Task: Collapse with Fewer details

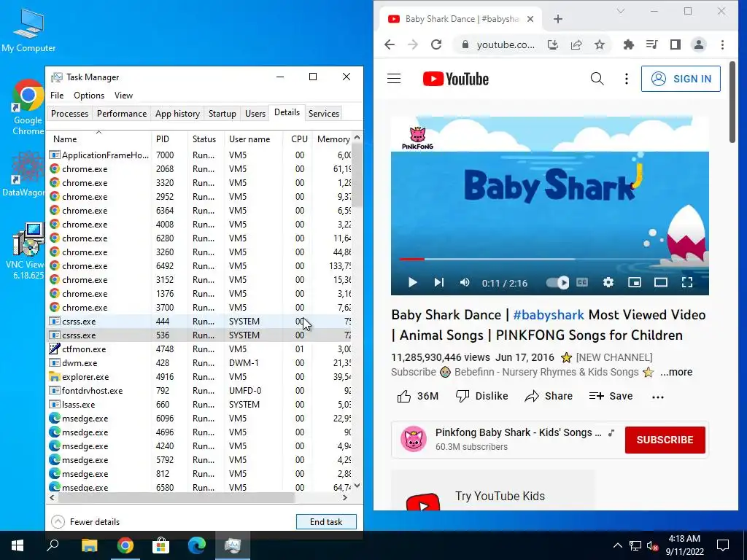Action: pyautogui.click(x=85, y=522)
